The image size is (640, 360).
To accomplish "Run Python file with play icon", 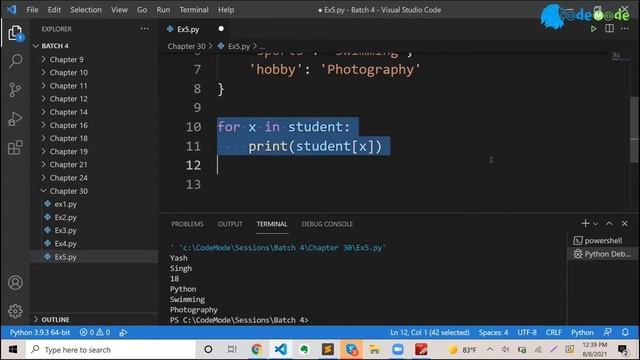I will [593, 29].
